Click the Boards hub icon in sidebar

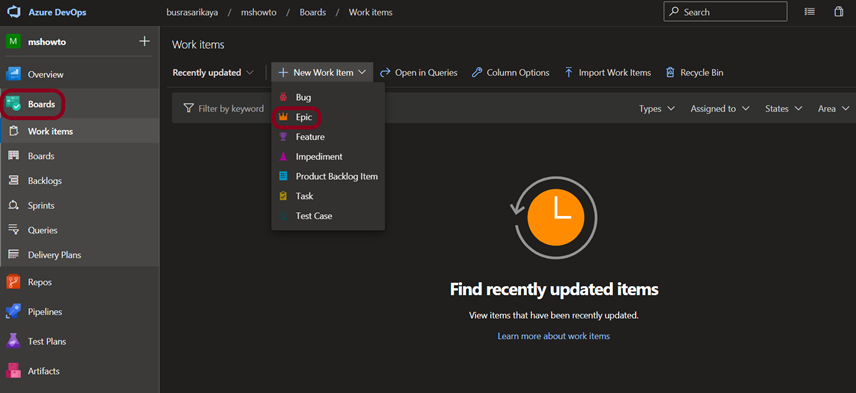(13, 104)
